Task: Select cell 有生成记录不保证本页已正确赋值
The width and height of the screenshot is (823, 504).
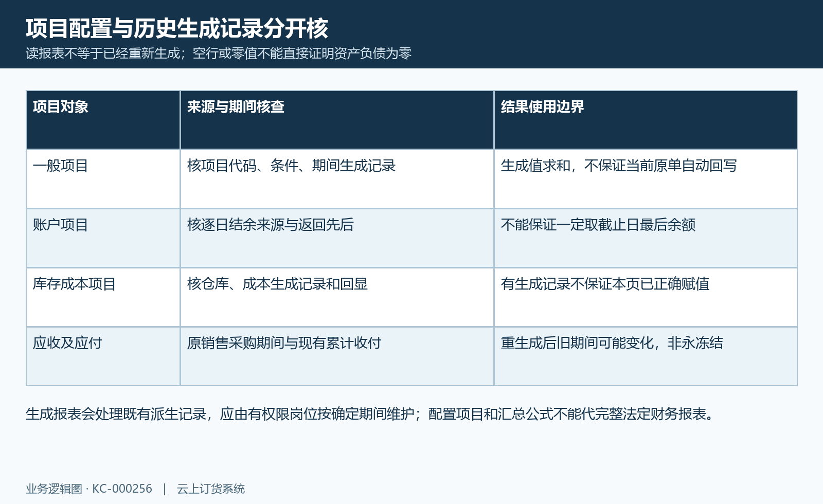Action: pyautogui.click(x=646, y=297)
